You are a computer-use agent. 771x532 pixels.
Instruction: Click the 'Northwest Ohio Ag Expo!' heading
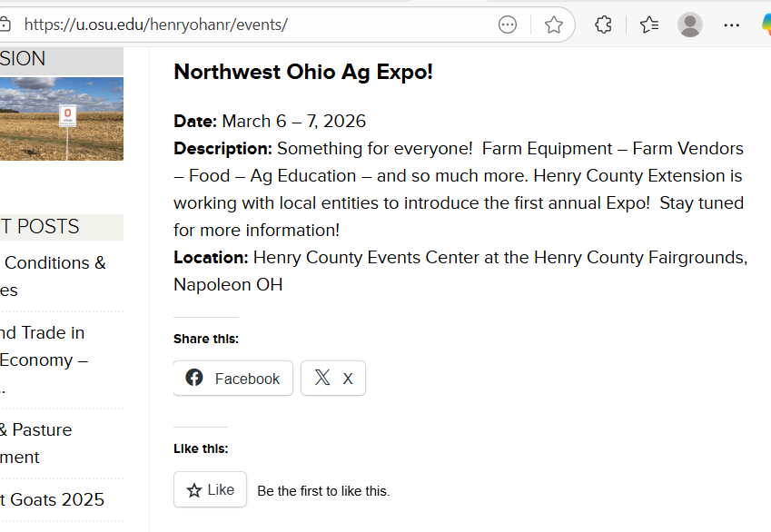pyautogui.click(x=303, y=72)
